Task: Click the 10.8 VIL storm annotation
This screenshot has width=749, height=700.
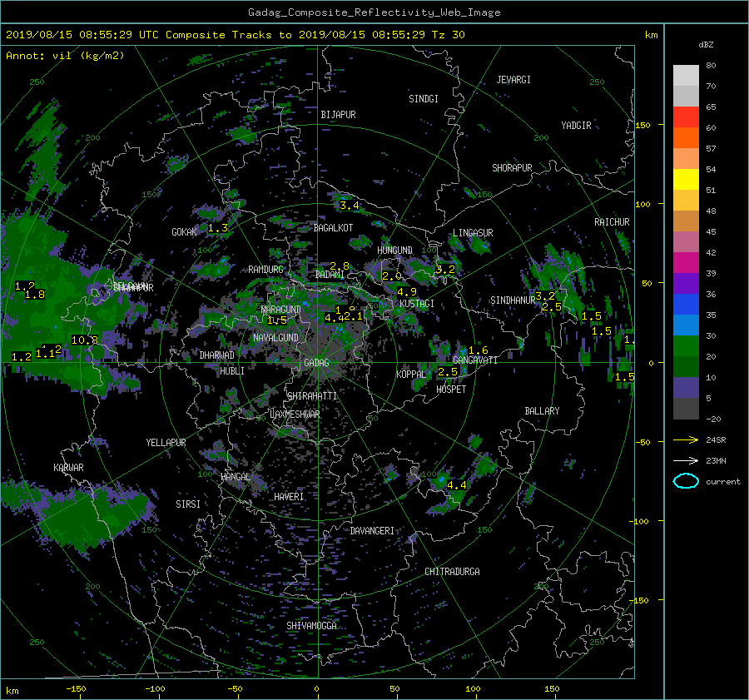Action: [85, 340]
